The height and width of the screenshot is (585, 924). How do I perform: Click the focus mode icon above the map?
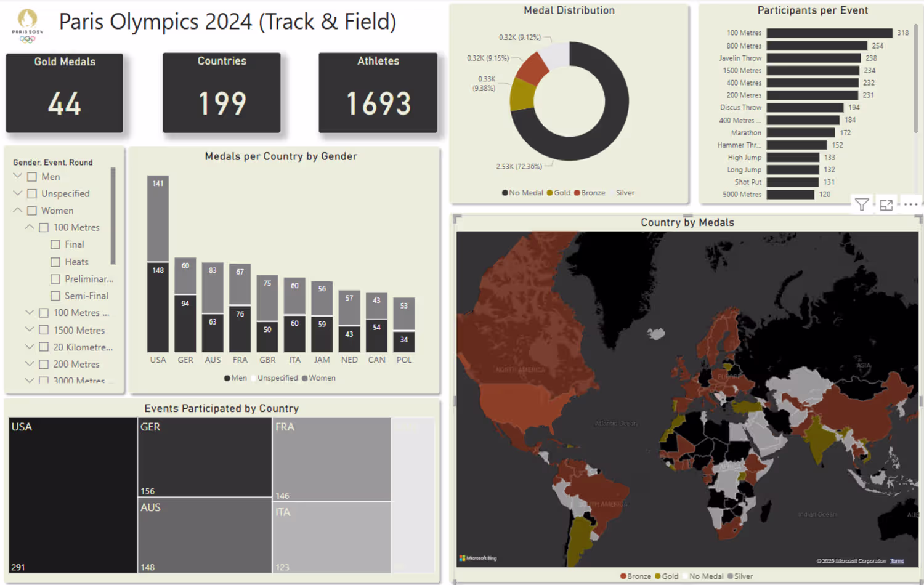click(886, 205)
